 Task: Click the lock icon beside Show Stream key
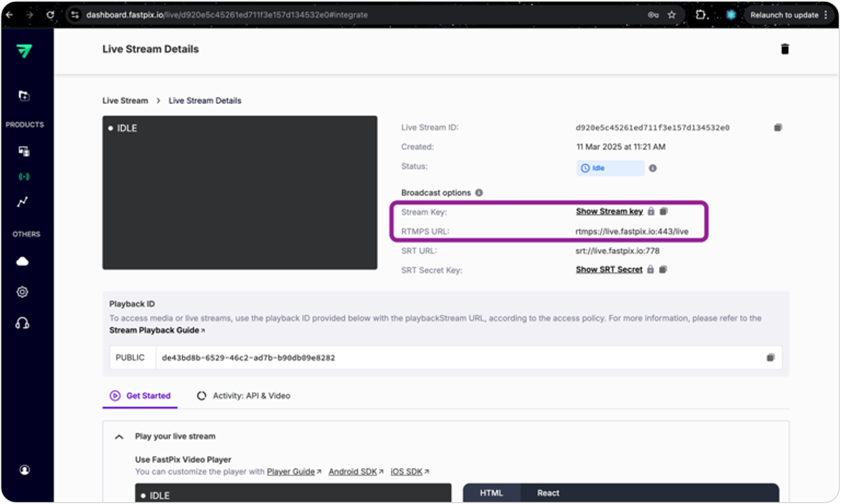[x=651, y=211]
